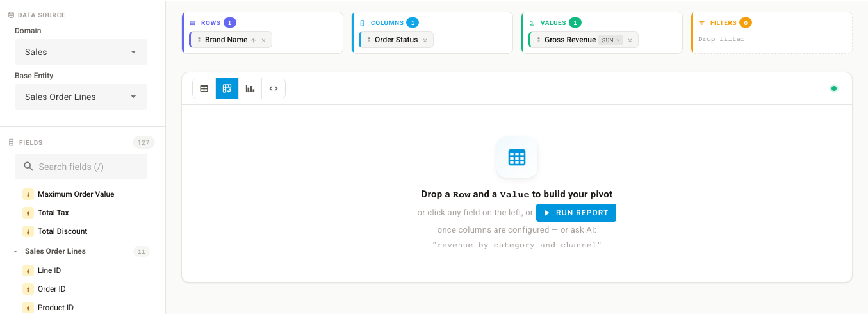Click the Order ID type icon
This screenshot has height=314, width=868.
pyautogui.click(x=28, y=289)
